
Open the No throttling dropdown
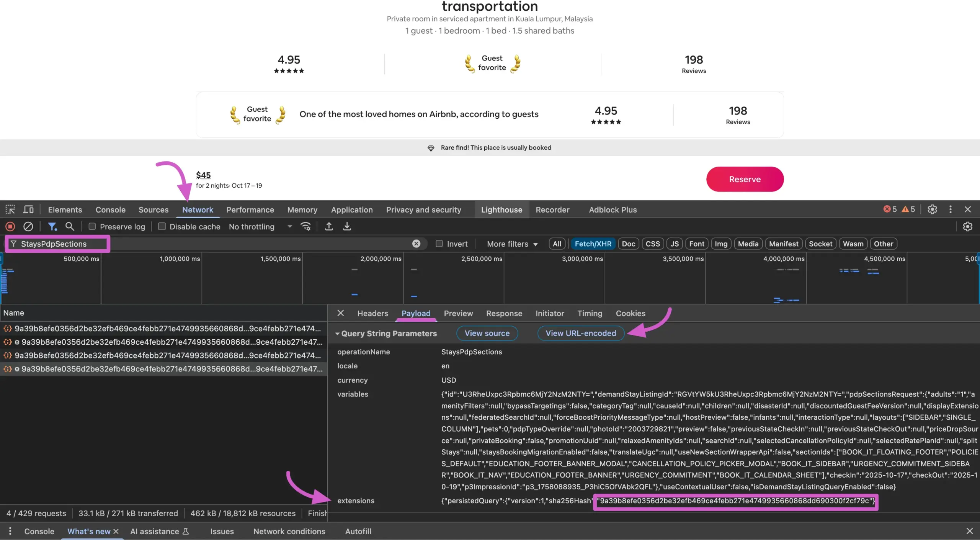(260, 227)
